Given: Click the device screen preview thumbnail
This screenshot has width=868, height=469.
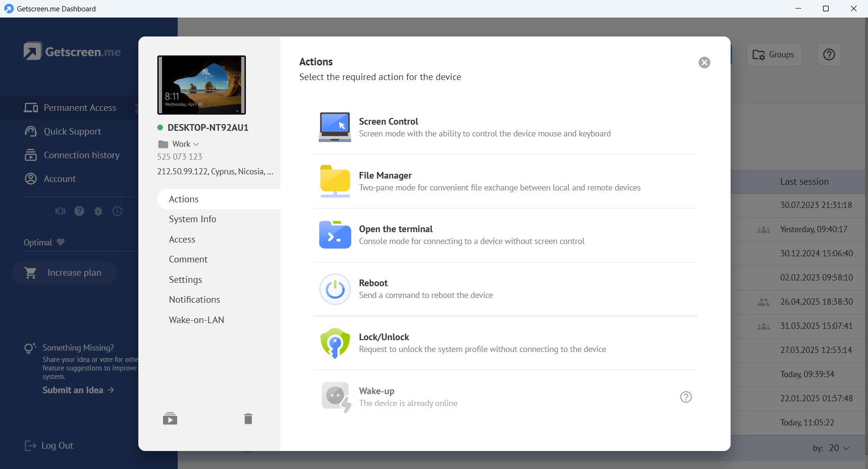Looking at the screenshot, I should pyautogui.click(x=201, y=85).
